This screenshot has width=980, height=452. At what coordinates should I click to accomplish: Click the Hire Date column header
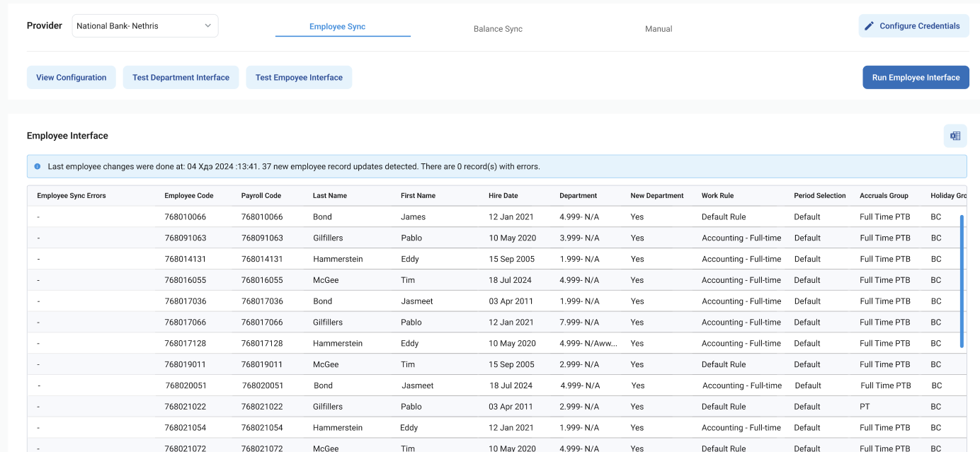[x=503, y=196]
